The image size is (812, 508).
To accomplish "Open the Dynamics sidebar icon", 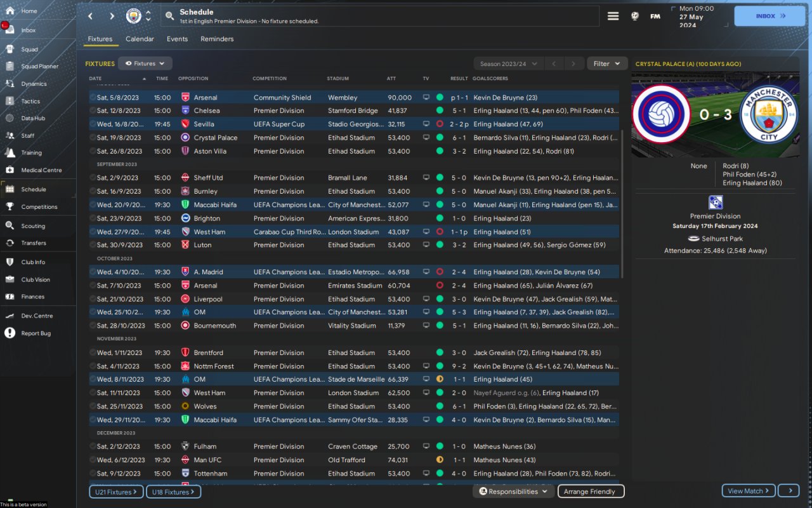I will click(x=10, y=84).
